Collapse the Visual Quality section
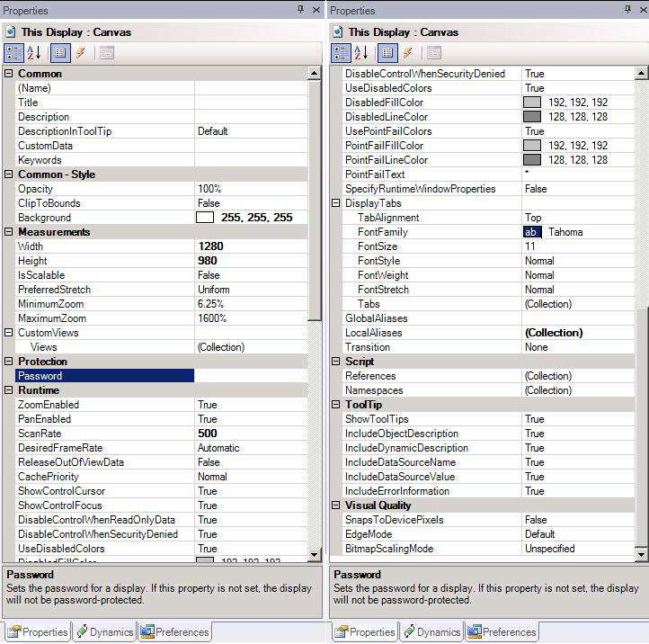This screenshot has height=644, width=649. [x=336, y=505]
